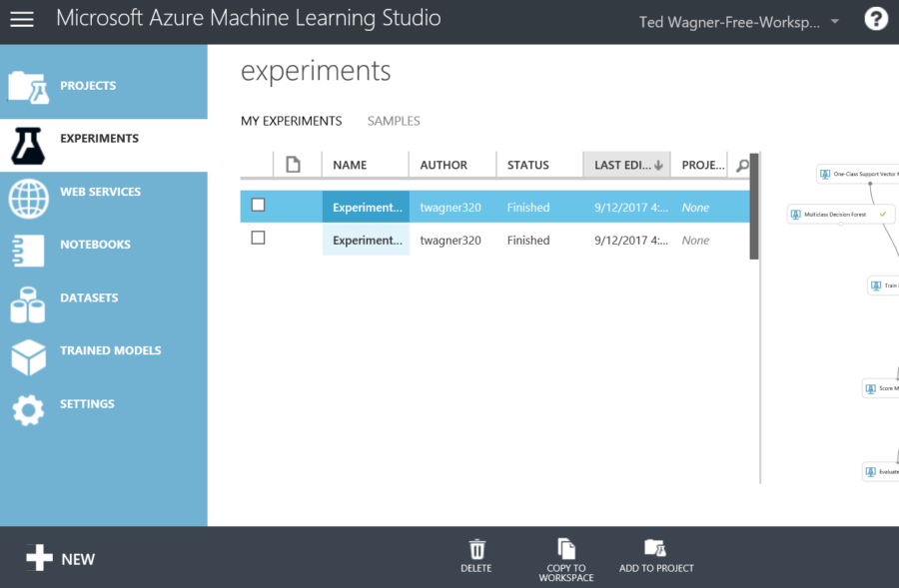Click Add to Project

point(656,556)
